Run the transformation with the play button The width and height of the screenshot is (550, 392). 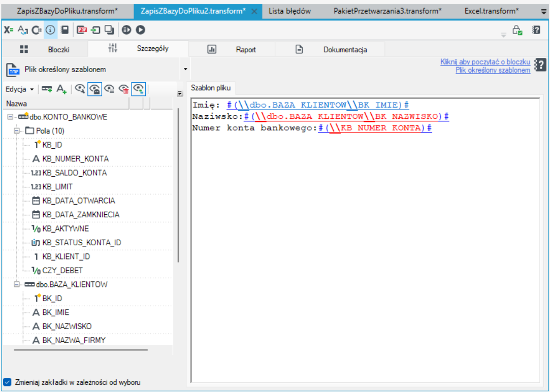click(x=140, y=30)
